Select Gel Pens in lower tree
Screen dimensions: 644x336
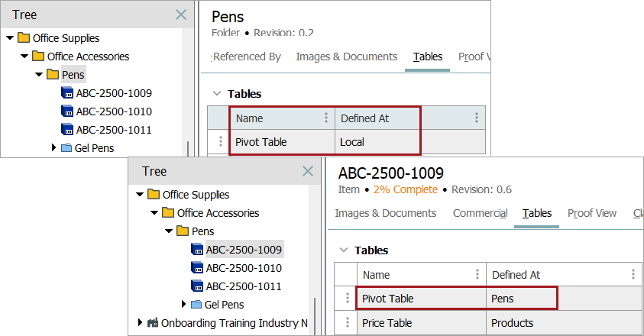[x=224, y=305]
